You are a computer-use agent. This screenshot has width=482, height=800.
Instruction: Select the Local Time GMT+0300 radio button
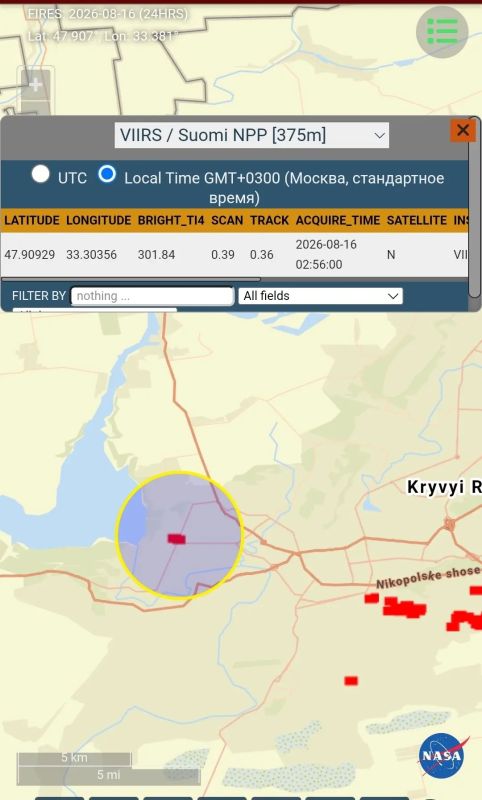107,174
